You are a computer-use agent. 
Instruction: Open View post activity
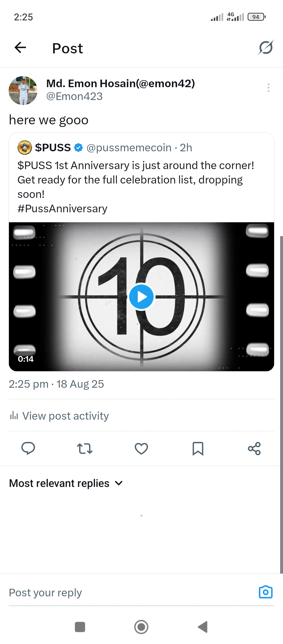59,416
